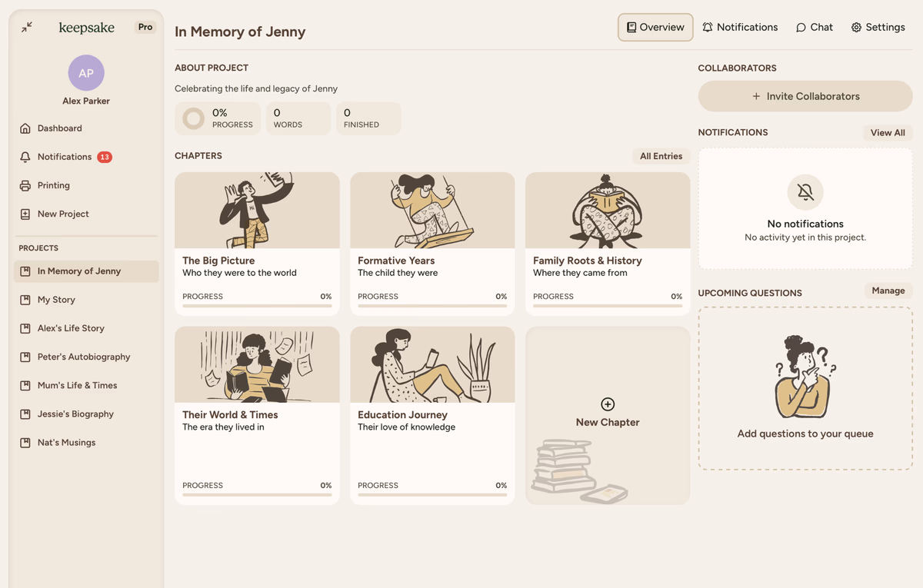Viewport: 923px width, 588px height.
Task: Click Invite Collaborators button
Action: (805, 96)
